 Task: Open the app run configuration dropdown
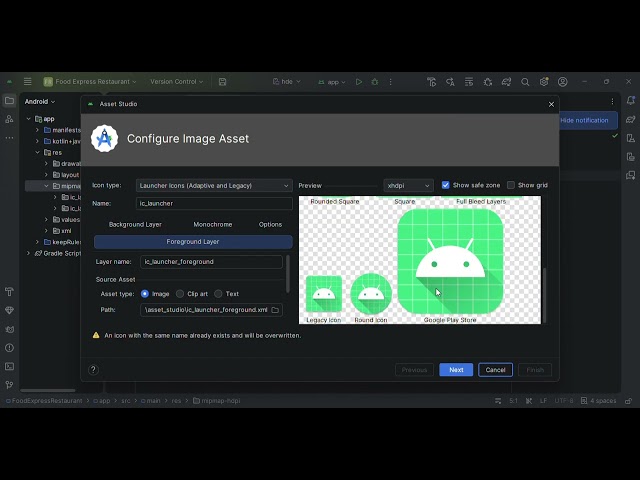coord(332,82)
